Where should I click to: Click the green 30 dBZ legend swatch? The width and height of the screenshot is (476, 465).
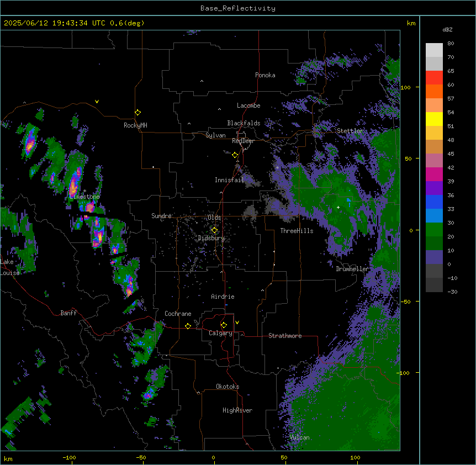pyautogui.click(x=434, y=230)
